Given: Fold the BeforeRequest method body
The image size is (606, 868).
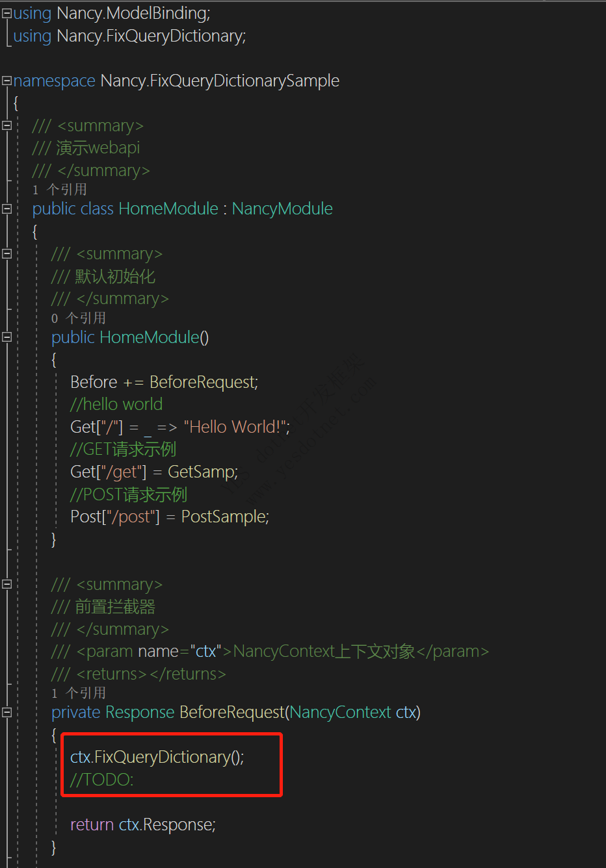Looking at the screenshot, I should pos(7,712).
